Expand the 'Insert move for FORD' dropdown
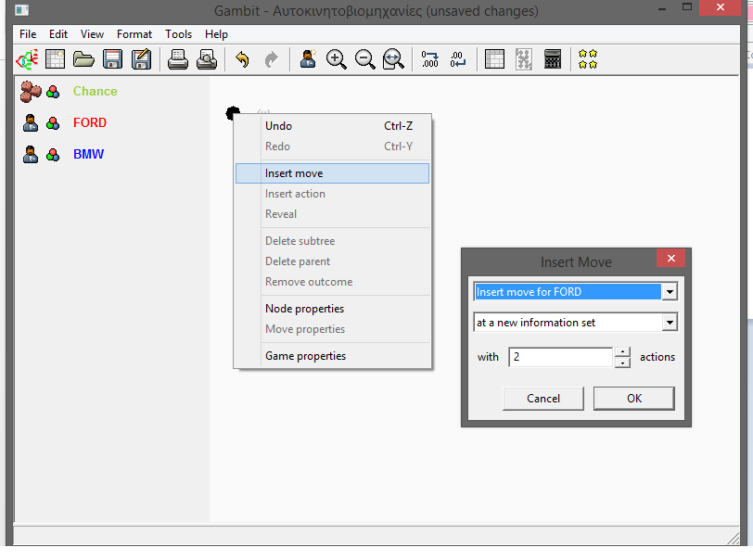Viewport: 753px width, 560px height. point(670,291)
